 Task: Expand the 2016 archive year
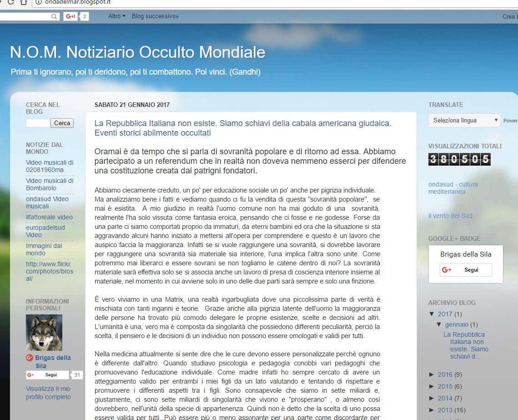(x=432, y=374)
